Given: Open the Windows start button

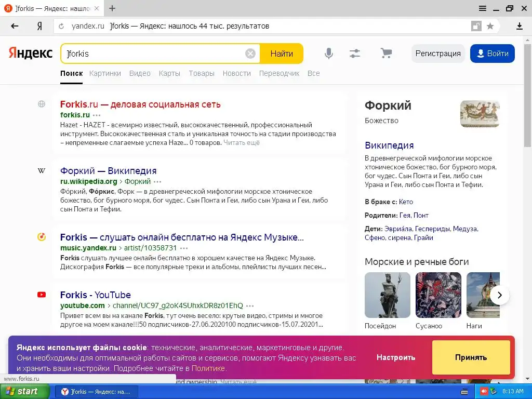Looking at the screenshot, I should (x=24, y=392).
